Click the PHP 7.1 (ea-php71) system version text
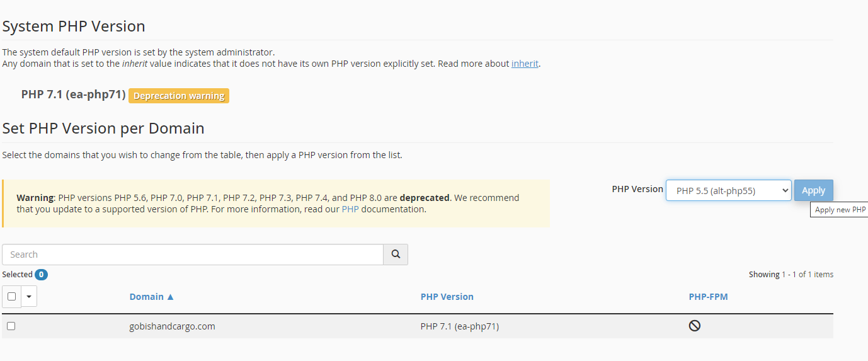 pyautogui.click(x=73, y=95)
